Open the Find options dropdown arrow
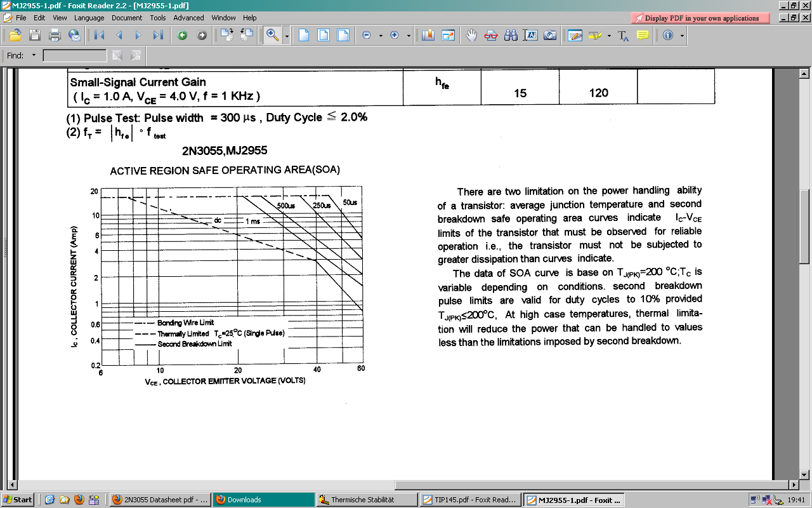This screenshot has width=812, height=508. pos(34,55)
